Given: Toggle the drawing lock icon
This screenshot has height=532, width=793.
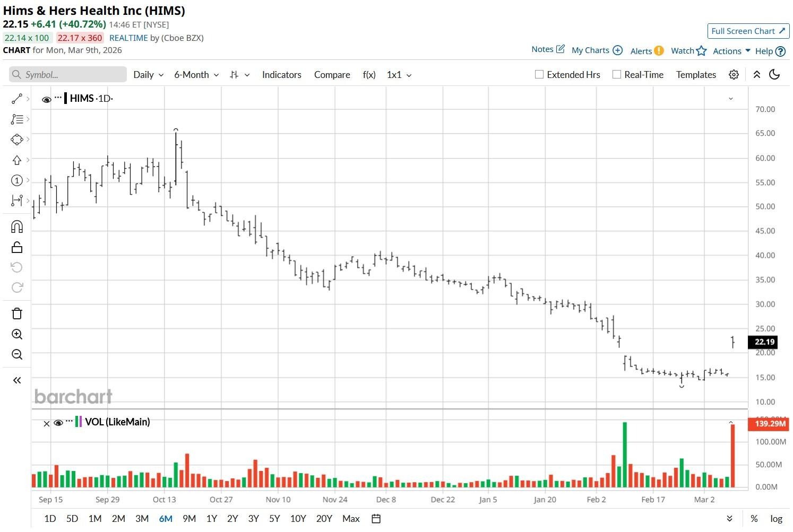Looking at the screenshot, I should coord(17,247).
